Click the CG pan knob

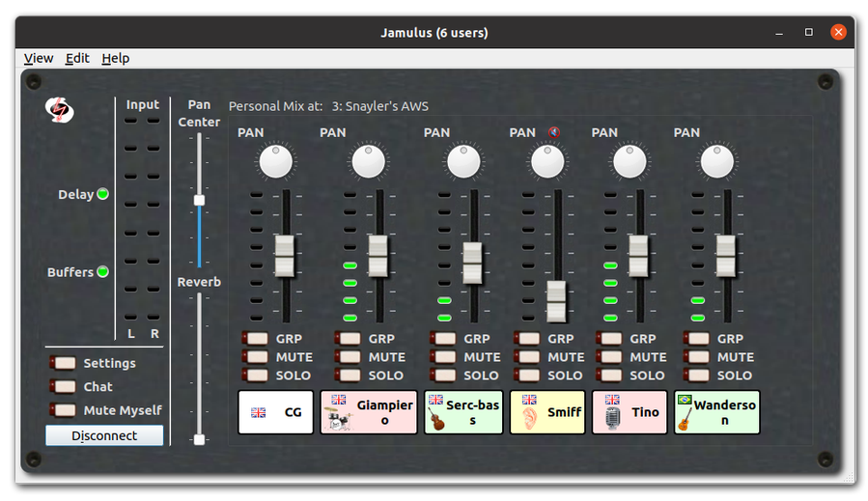tap(276, 161)
